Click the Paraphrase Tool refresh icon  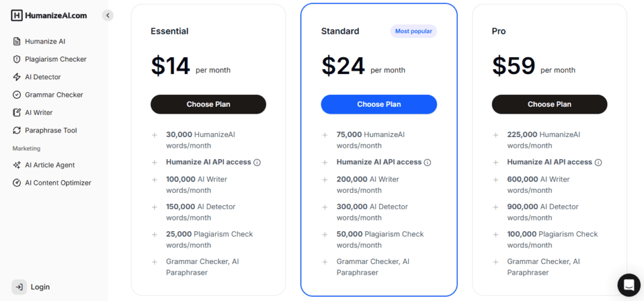click(x=17, y=131)
